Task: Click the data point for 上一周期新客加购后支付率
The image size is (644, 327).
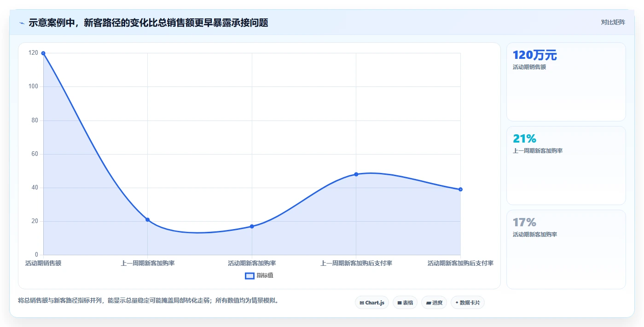Action: [x=356, y=174]
